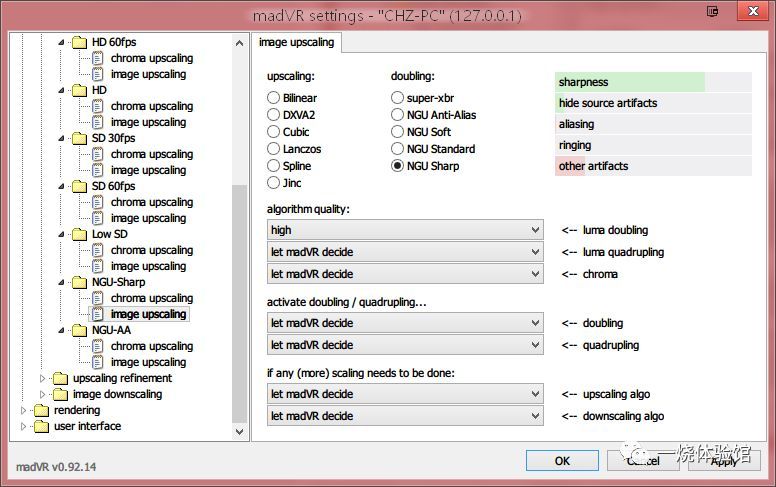The image size is (776, 487).
Task: Click image upscaling page icon under SD 30fps
Action: click(x=97, y=170)
